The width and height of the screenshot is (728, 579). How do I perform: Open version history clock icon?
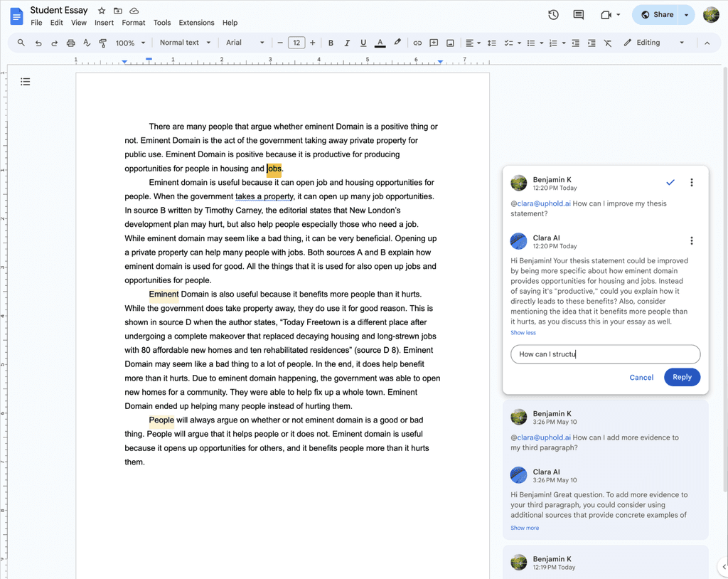tap(553, 15)
